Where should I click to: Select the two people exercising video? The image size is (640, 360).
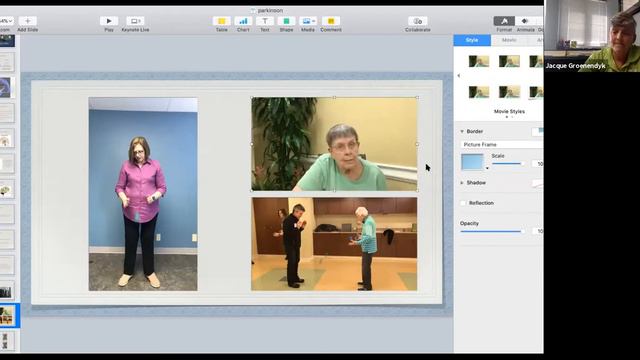tap(334, 244)
